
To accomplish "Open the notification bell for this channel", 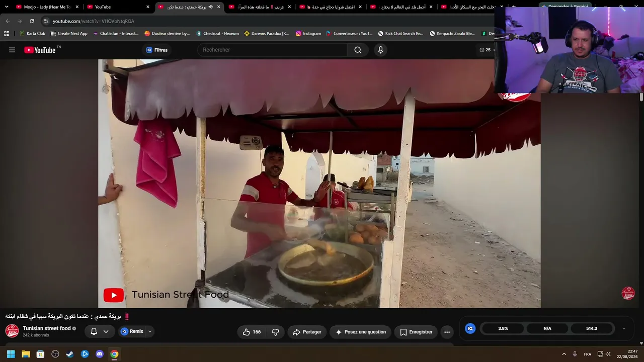I will (94, 332).
